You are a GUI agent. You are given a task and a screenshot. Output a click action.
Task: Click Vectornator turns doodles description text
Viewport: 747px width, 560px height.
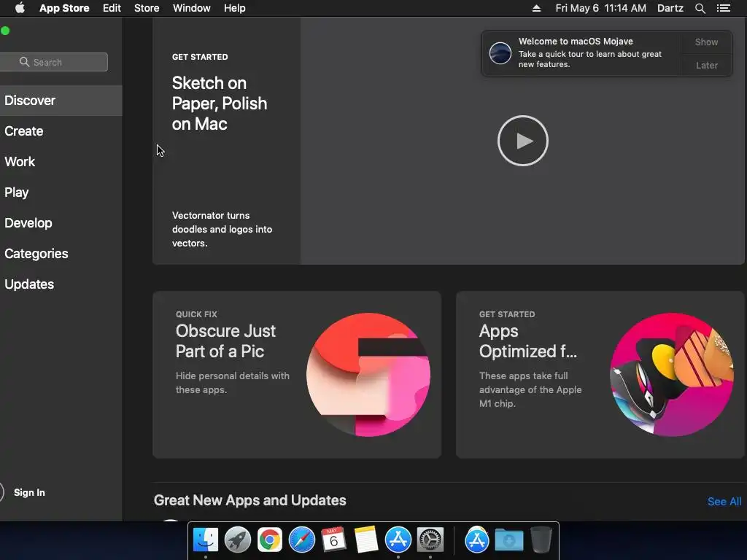(x=222, y=229)
